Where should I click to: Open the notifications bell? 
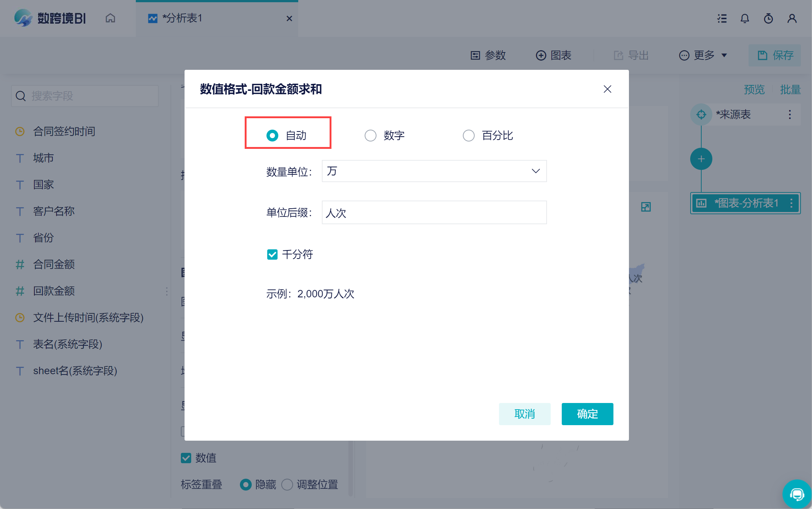click(745, 18)
